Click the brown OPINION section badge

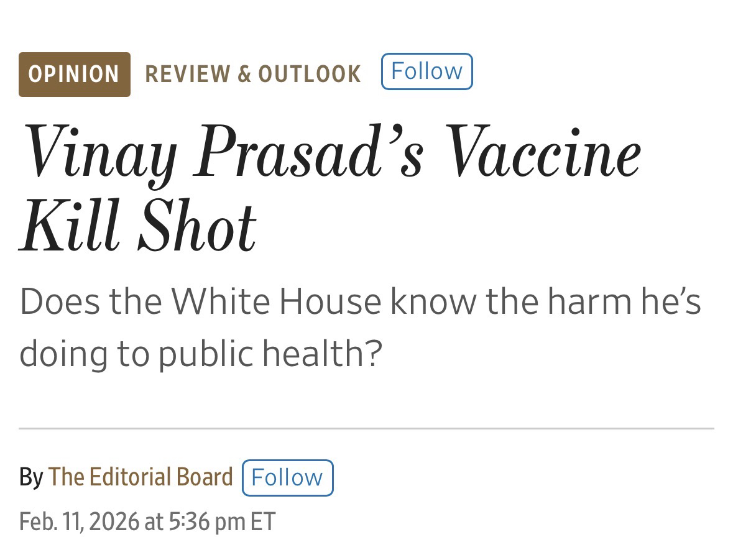click(75, 75)
